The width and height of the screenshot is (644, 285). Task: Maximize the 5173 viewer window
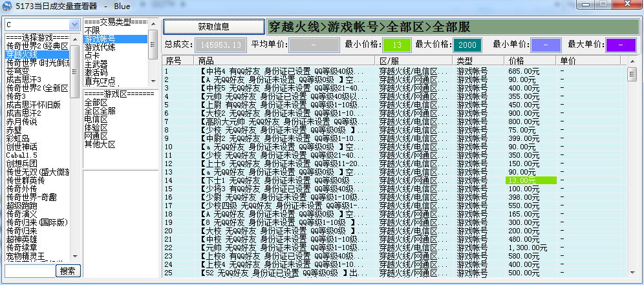coord(603,5)
